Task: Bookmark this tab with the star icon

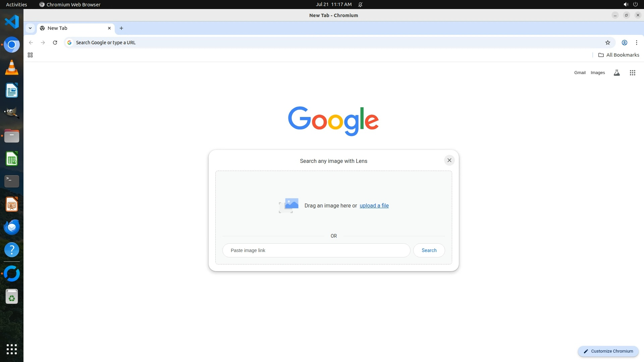Action: [607, 43]
